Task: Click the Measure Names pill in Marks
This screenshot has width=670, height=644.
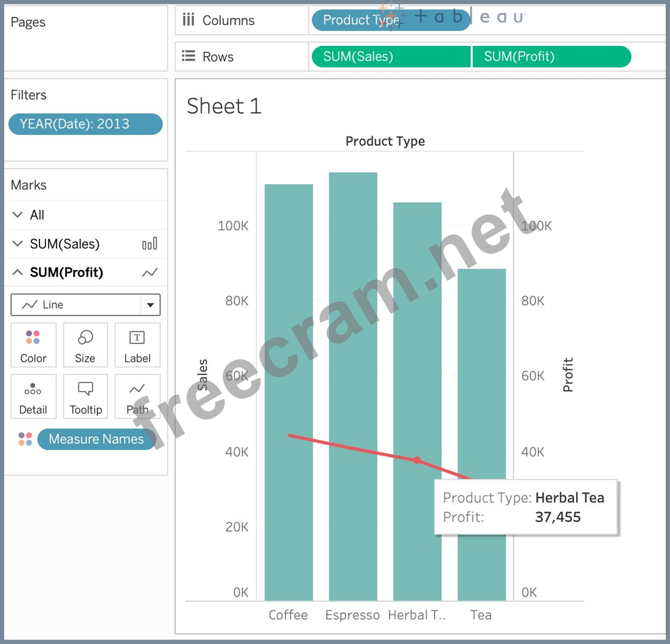Action: (x=96, y=439)
